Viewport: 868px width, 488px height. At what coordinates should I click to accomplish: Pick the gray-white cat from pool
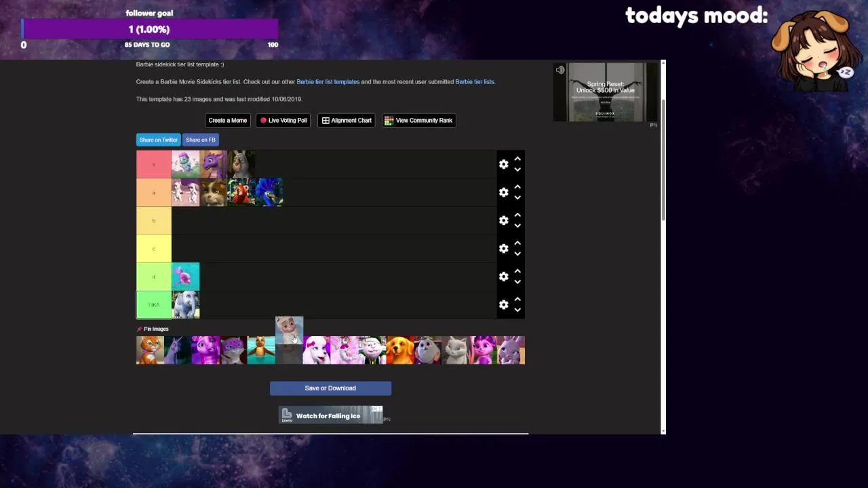coord(456,350)
